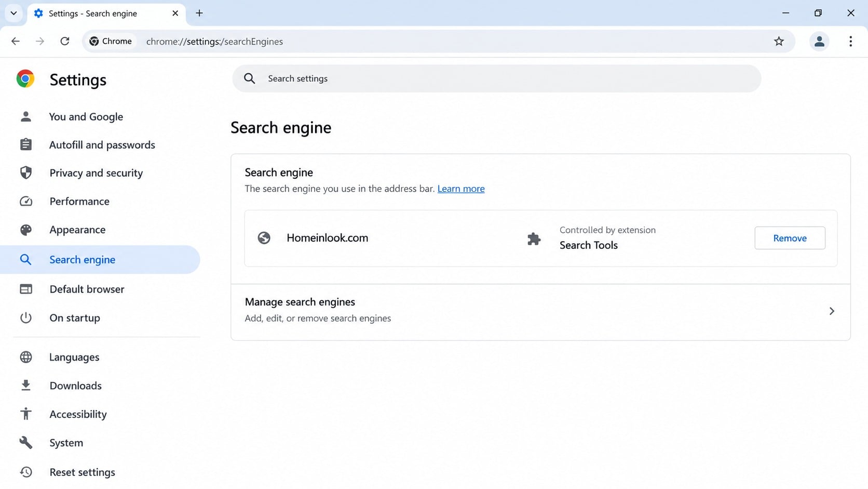Screen dimensions: 868x489
Task: Click the magnifier icon in Search settings
Action: pos(250,78)
